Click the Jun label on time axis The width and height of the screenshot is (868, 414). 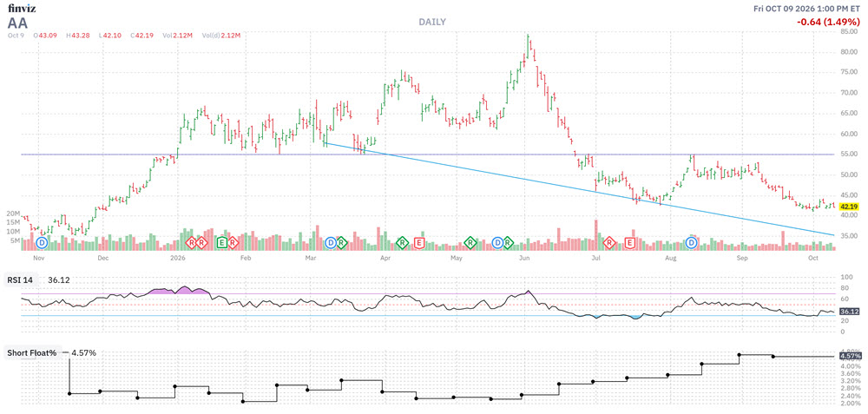(523, 258)
